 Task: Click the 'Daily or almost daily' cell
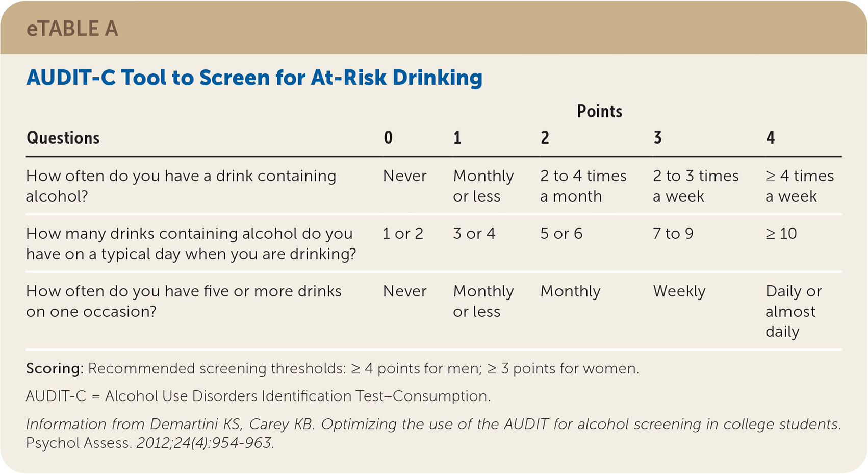[x=793, y=311]
